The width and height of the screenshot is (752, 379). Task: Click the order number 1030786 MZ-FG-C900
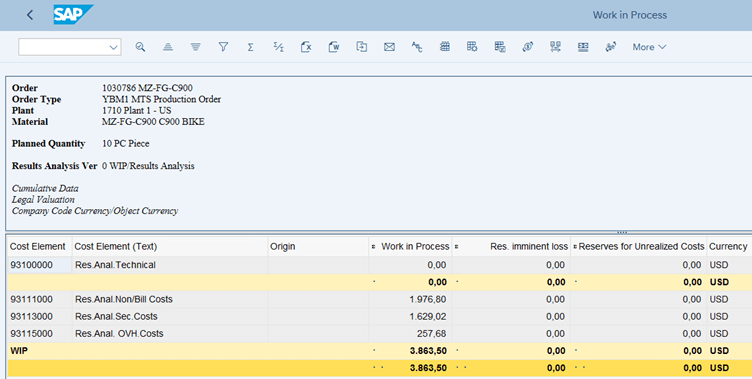(147, 88)
